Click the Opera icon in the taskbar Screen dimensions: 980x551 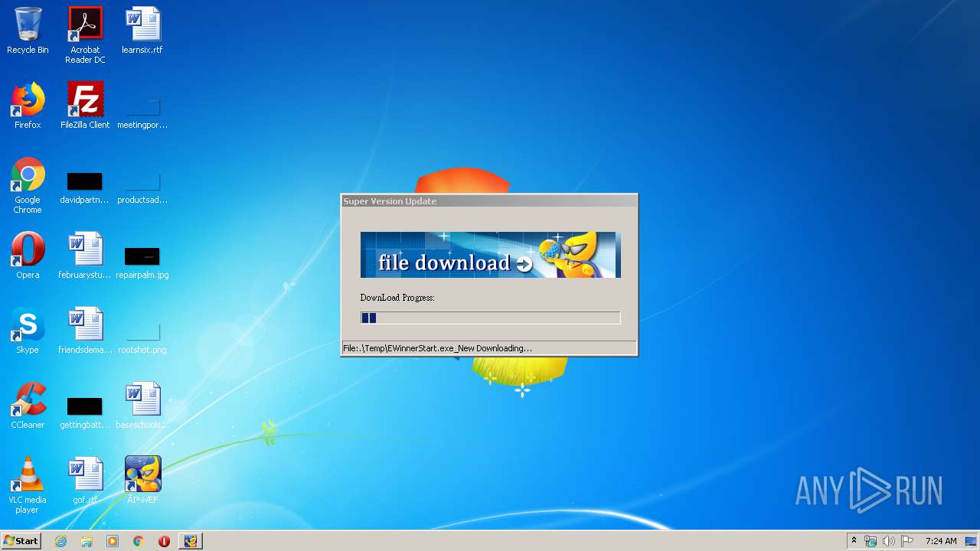164,541
